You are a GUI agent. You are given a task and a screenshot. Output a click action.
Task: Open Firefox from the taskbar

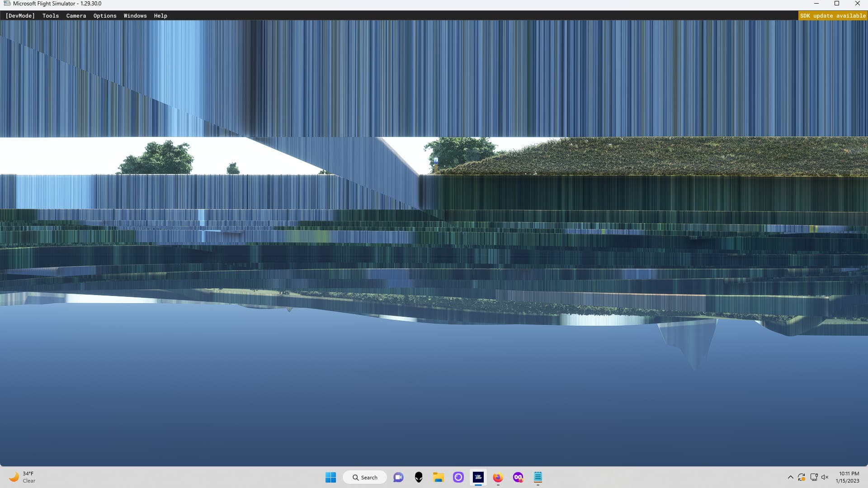pos(498,477)
